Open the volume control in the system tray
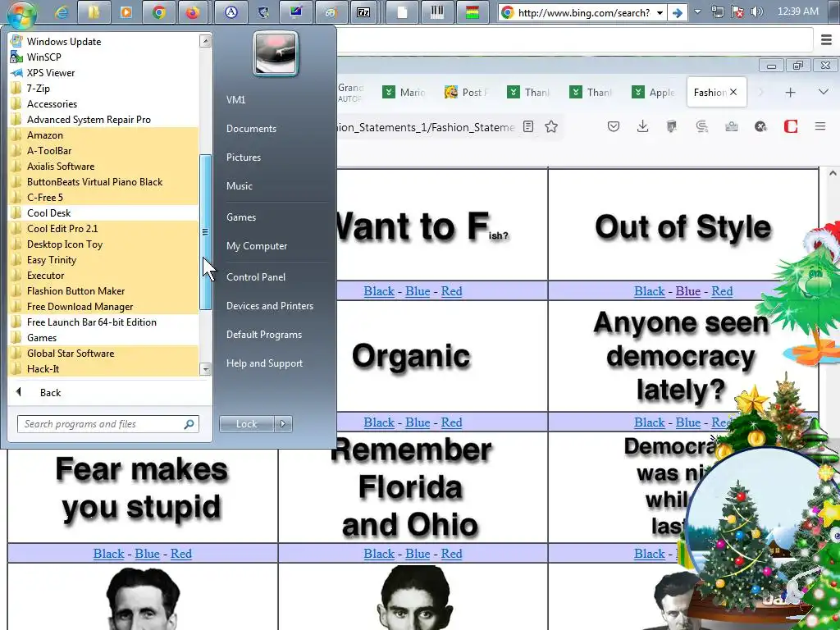840x630 pixels. (756, 11)
